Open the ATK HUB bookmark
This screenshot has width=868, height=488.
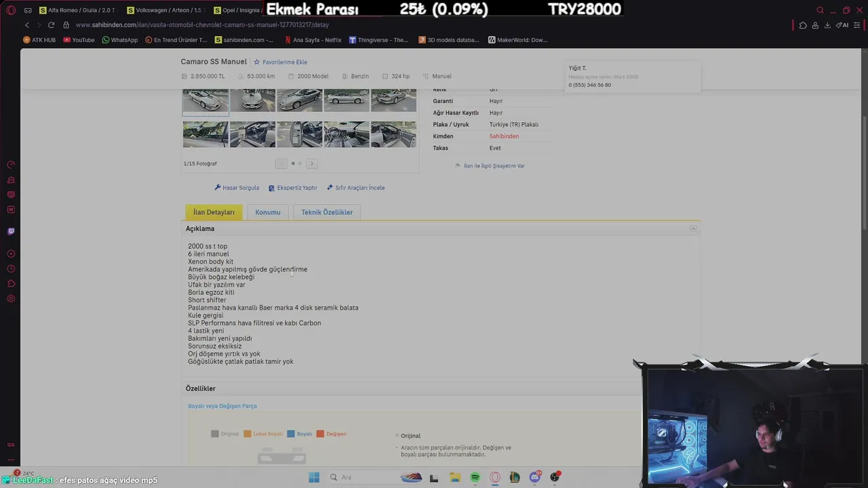point(39,40)
